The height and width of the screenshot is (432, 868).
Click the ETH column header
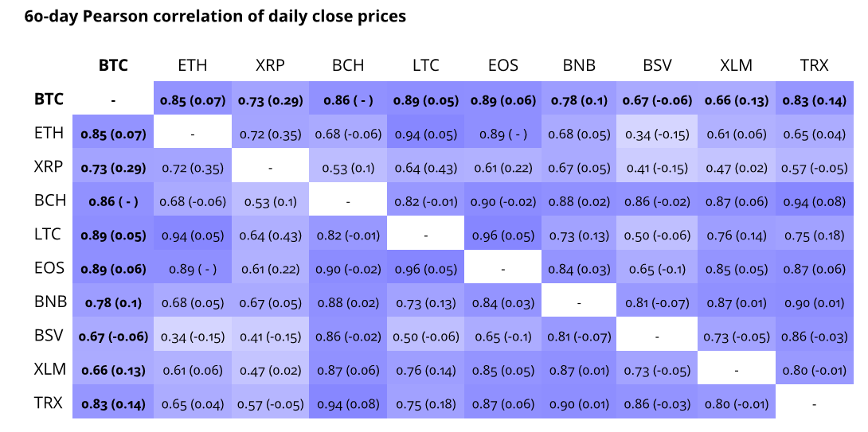191,66
